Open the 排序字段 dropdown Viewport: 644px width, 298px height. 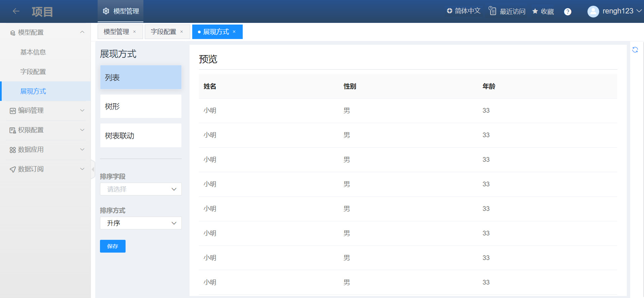[x=141, y=189]
